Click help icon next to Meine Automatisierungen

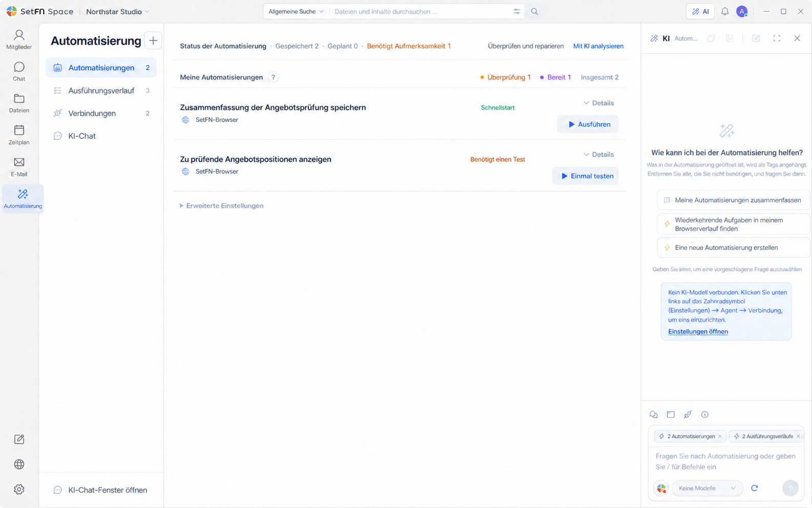click(273, 77)
